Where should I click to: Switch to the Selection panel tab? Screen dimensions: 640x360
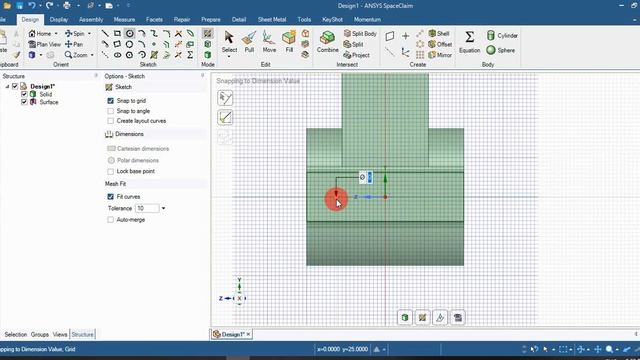(x=16, y=334)
